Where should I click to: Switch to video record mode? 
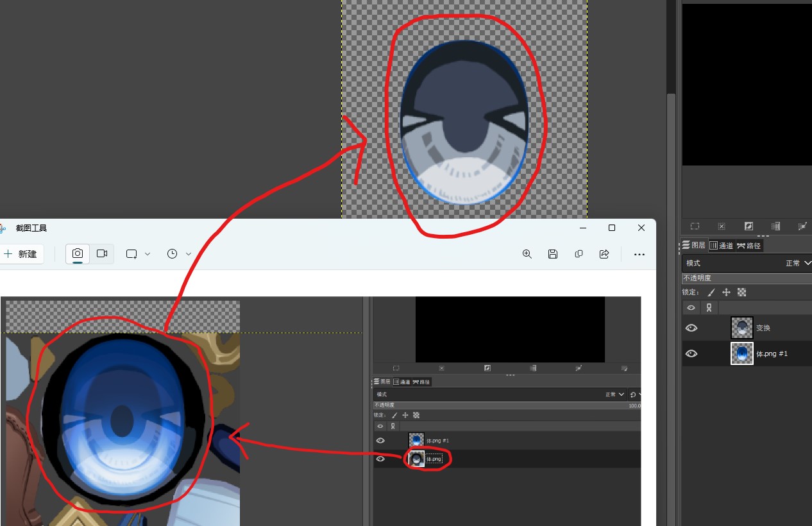click(x=102, y=253)
